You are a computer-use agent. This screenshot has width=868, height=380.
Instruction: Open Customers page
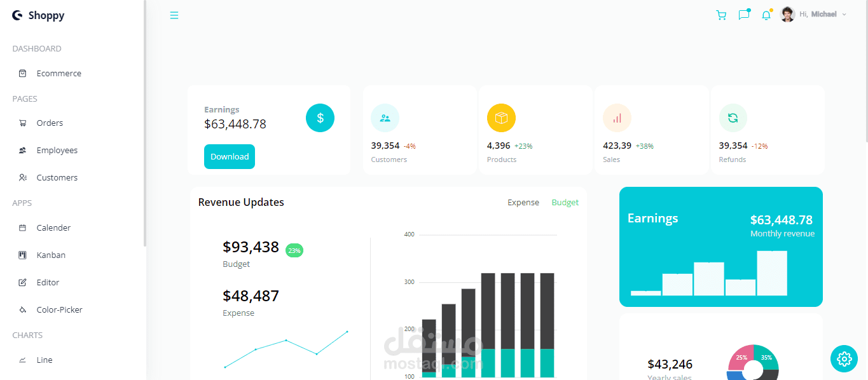click(57, 177)
